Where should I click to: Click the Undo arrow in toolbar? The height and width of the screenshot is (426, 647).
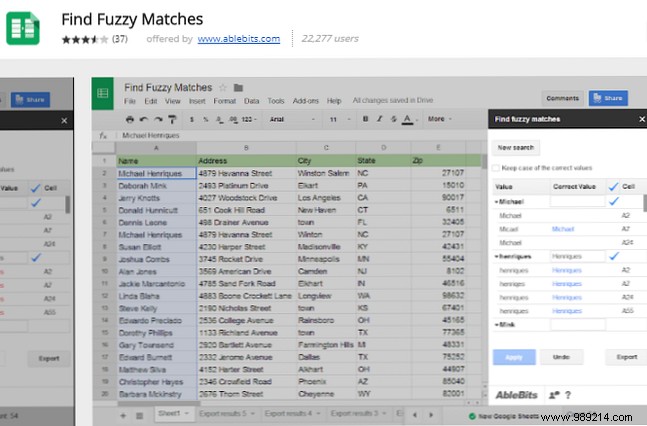coord(144,119)
